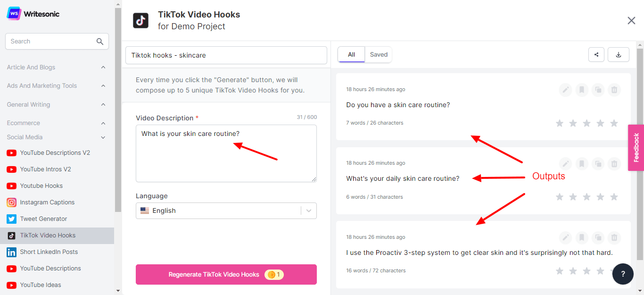Switch to the Saved tab

coord(379,55)
